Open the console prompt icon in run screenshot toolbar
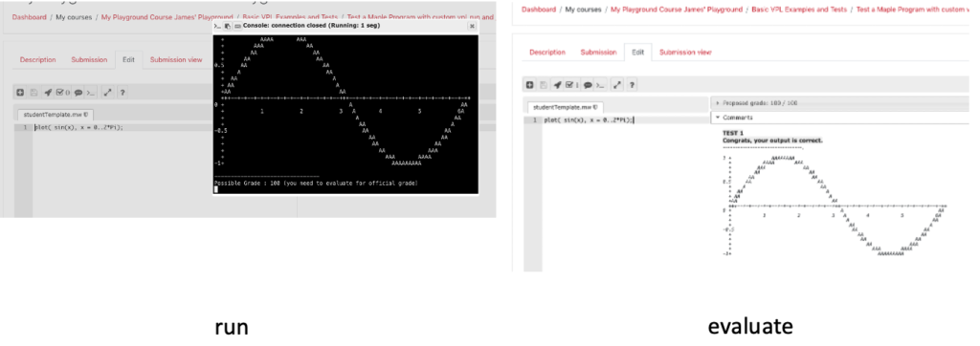The image size is (980, 346). pos(91,93)
